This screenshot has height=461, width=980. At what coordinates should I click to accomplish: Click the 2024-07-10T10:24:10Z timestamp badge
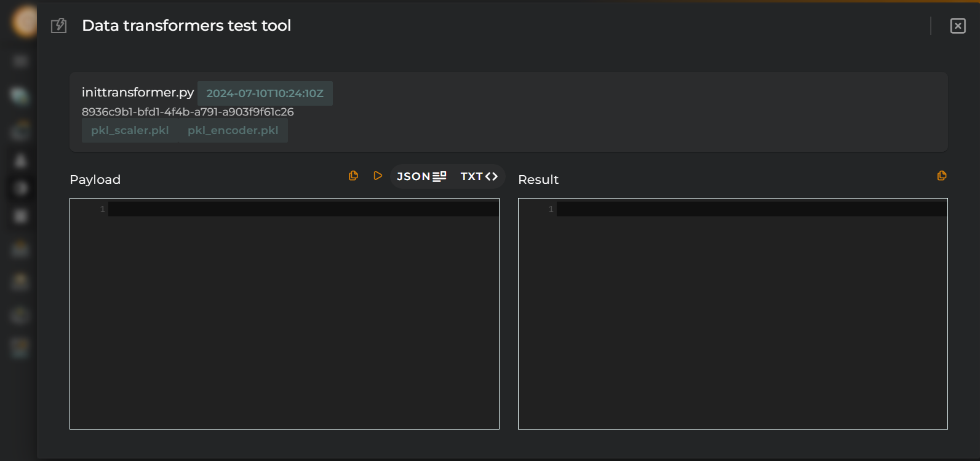click(x=265, y=93)
